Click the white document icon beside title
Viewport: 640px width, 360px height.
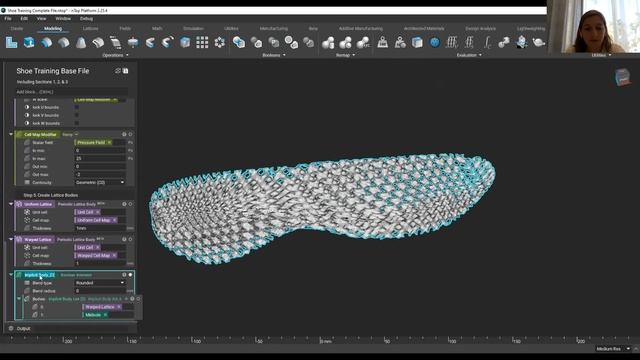(x=126, y=71)
